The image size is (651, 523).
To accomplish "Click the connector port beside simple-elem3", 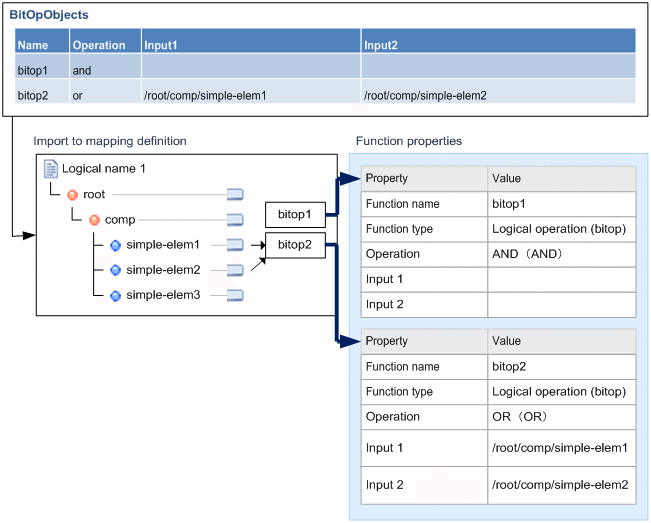I will click(x=236, y=295).
